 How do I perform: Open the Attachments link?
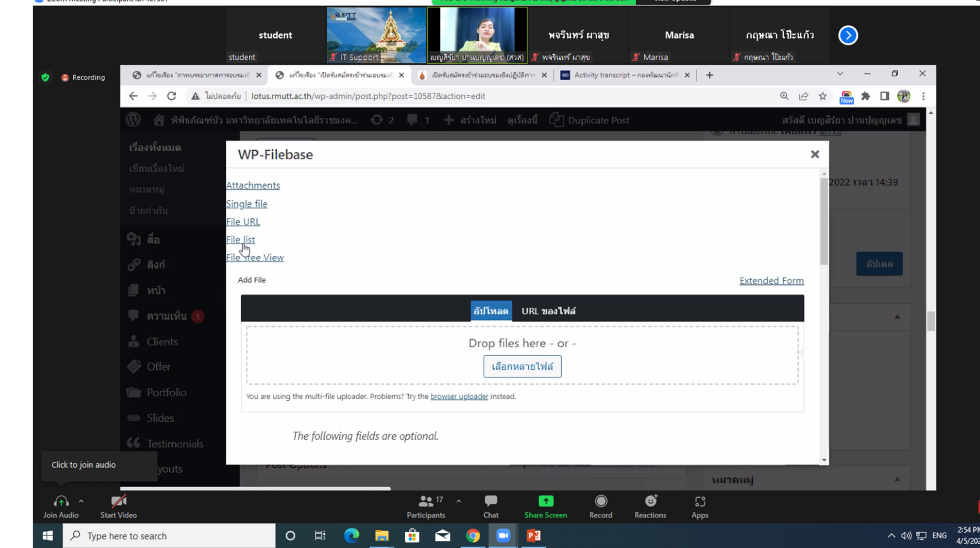tap(253, 185)
